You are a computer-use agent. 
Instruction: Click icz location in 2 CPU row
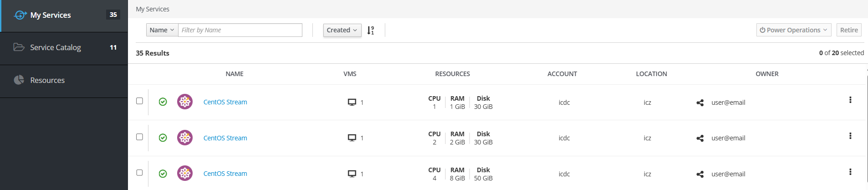(x=647, y=138)
